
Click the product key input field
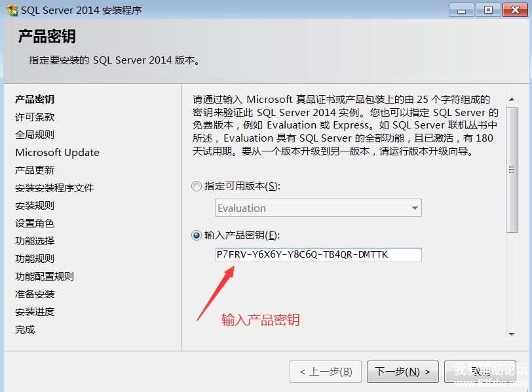point(318,254)
